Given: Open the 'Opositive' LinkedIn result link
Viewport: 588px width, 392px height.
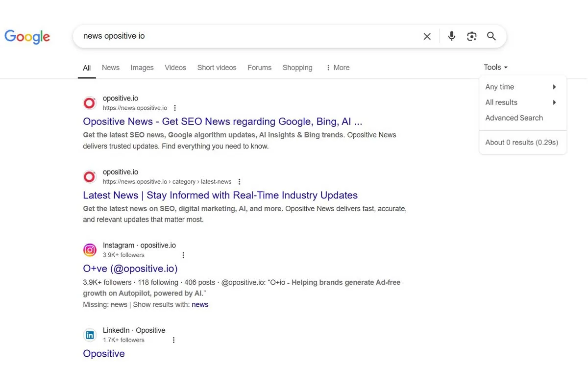Looking at the screenshot, I should point(104,354).
